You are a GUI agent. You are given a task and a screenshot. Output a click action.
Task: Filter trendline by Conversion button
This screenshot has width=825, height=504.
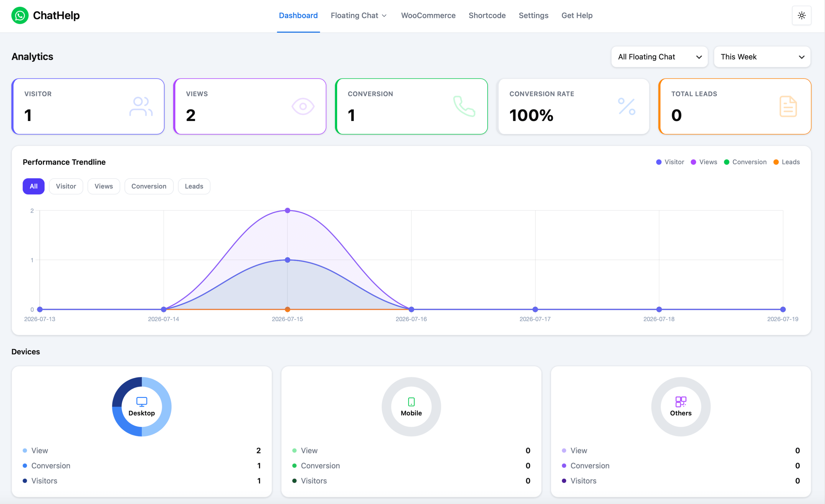click(x=149, y=186)
